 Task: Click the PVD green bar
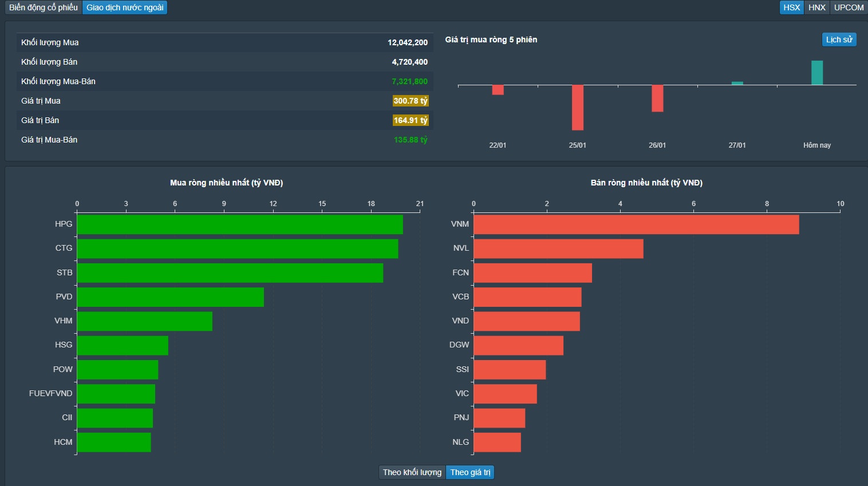(170, 297)
